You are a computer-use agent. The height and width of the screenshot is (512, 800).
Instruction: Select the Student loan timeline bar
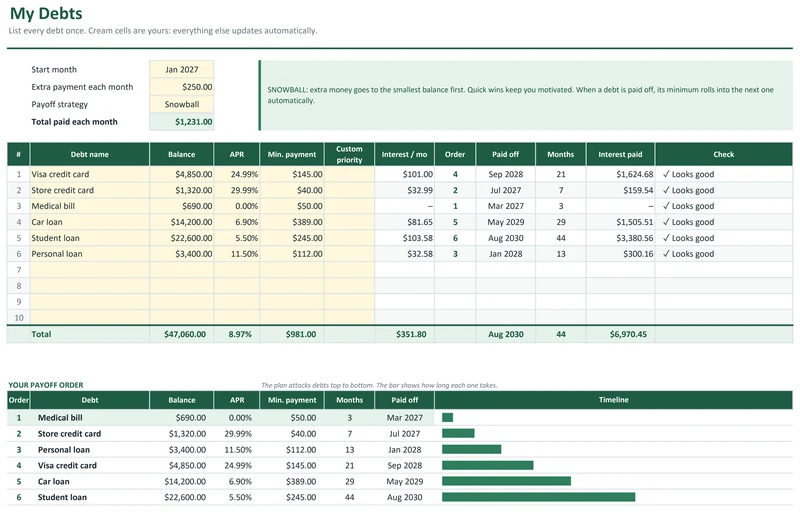point(538,497)
